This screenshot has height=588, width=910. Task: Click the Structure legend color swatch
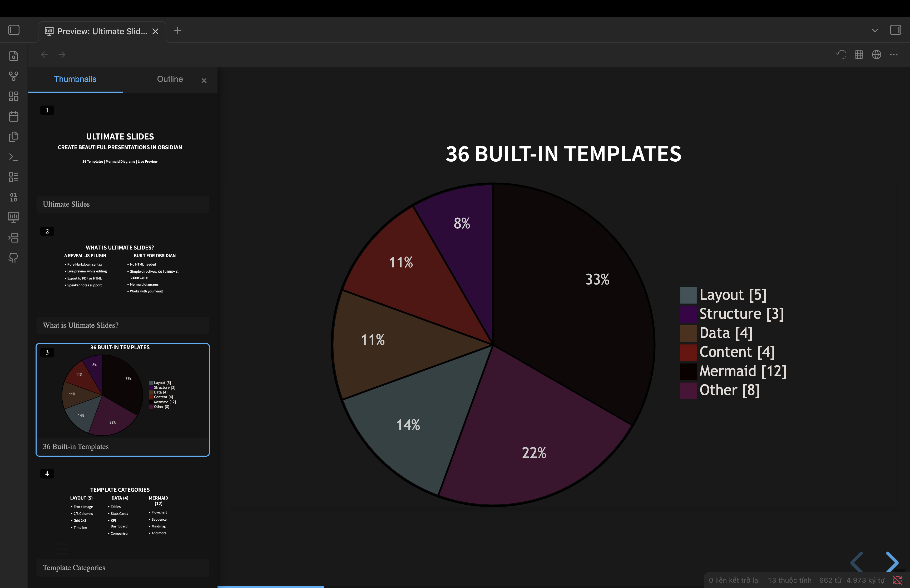(688, 314)
